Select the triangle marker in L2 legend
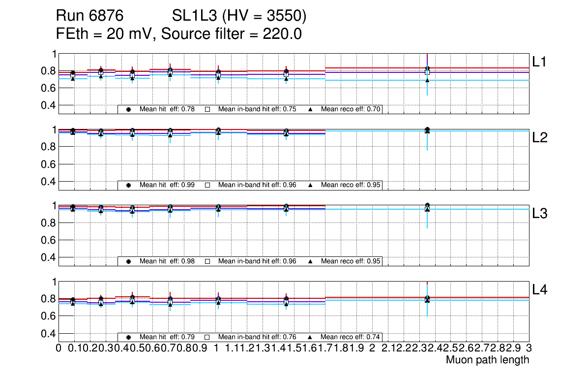 [x=310, y=186]
